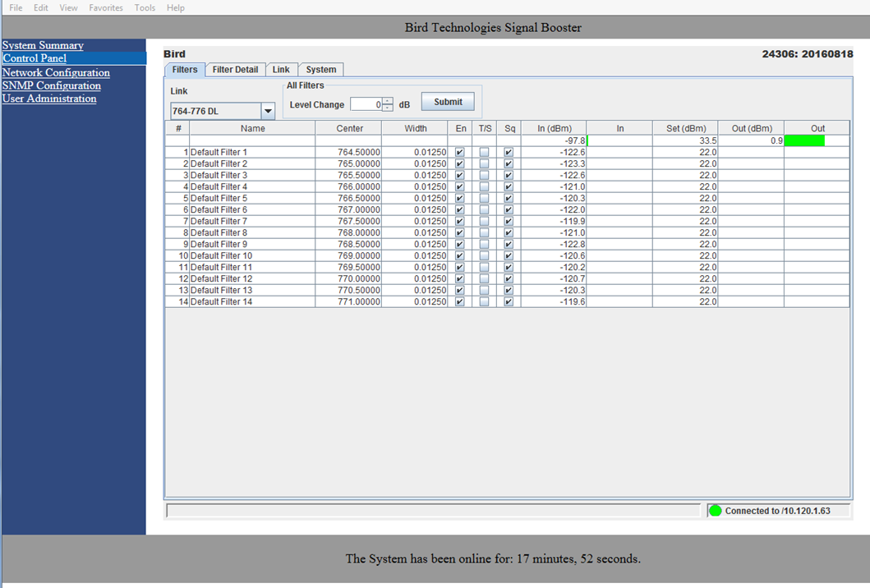Viewport: 870px width, 588px height.
Task: Open the View menu
Action: [x=68, y=7]
